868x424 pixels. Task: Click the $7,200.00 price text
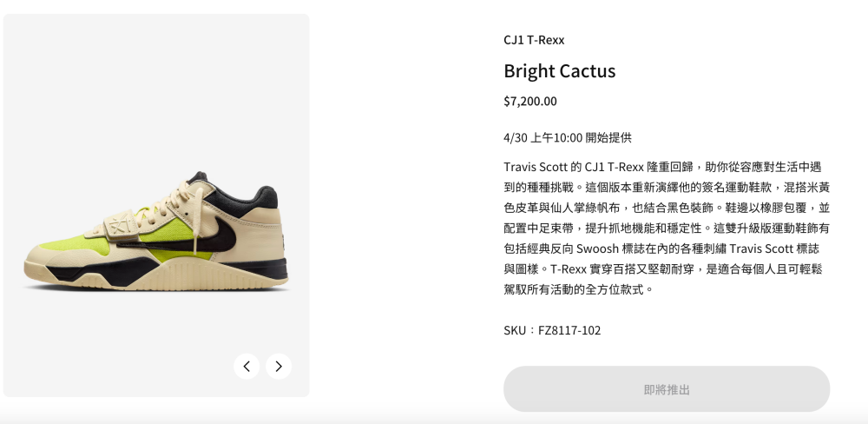point(530,101)
